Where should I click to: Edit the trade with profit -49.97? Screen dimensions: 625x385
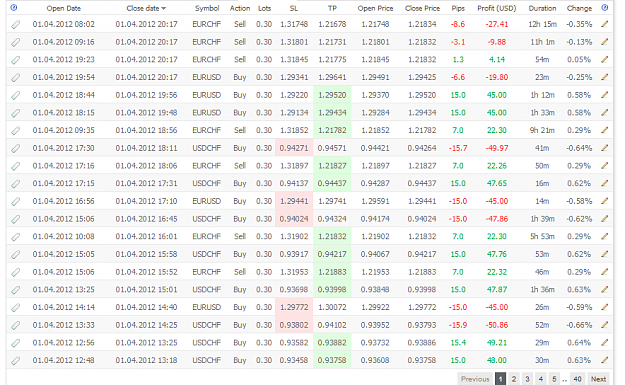[605, 148]
